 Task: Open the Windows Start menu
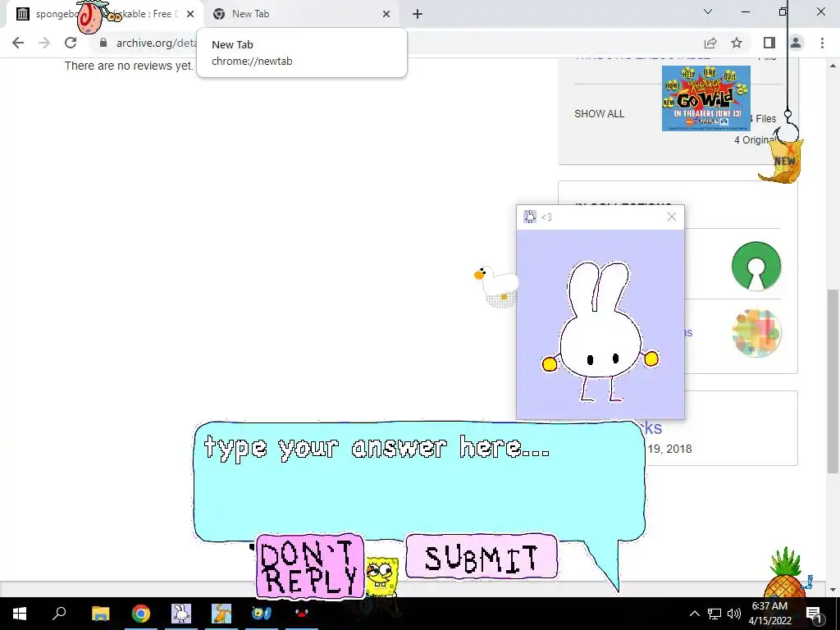[x=20, y=614]
